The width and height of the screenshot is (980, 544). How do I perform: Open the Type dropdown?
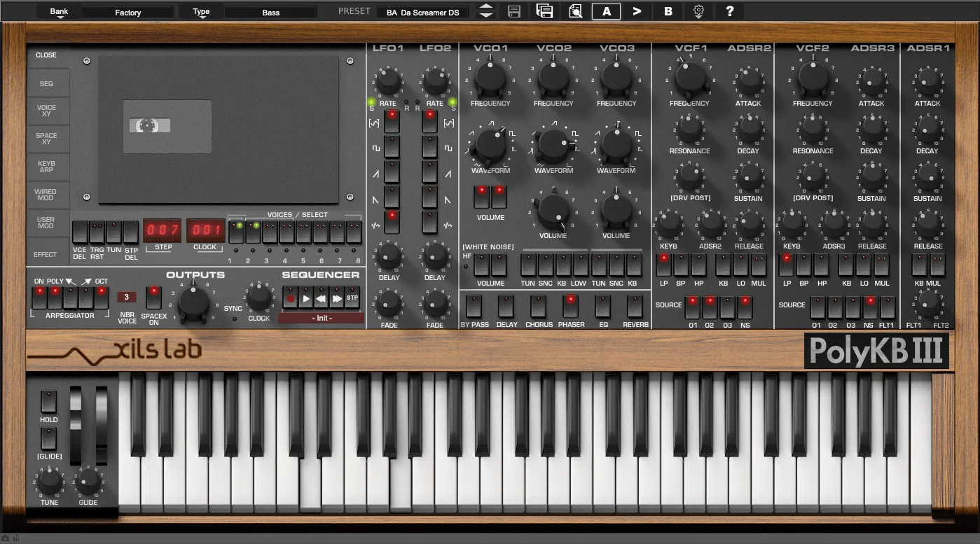[202, 12]
